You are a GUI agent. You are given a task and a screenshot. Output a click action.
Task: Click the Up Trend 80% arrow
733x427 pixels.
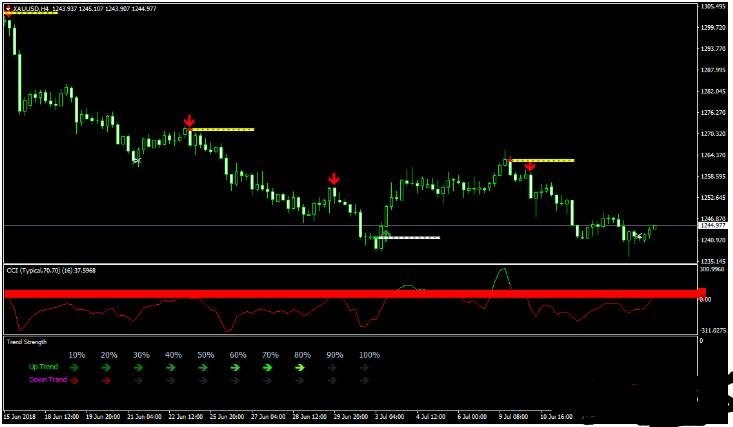tap(300, 368)
